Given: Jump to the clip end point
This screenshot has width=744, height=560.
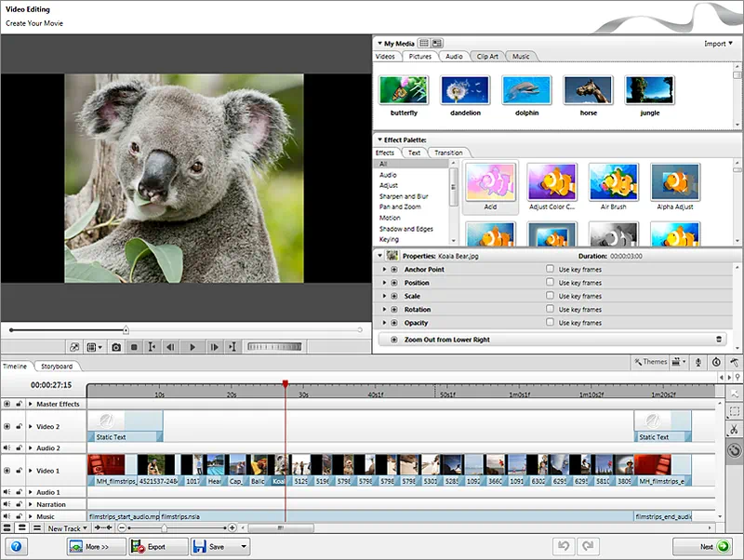Looking at the screenshot, I should coord(232,347).
